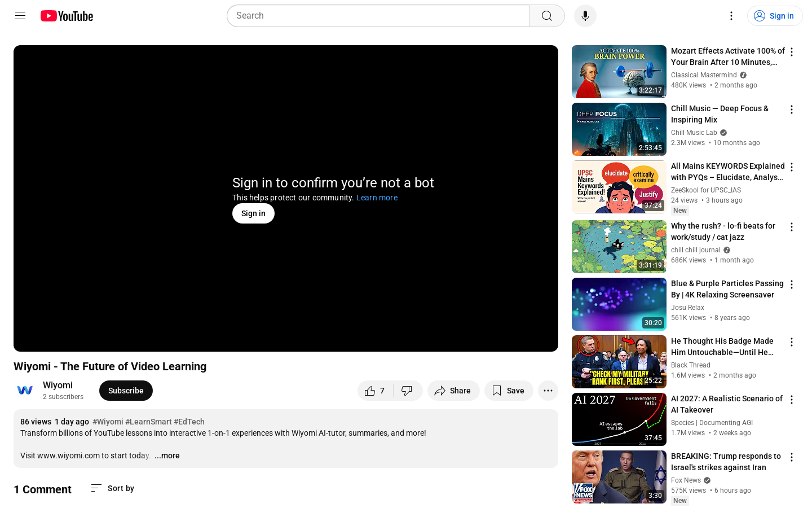The height and width of the screenshot is (508, 812).
Task: Click the #EdTech hashtag
Action: (x=189, y=422)
